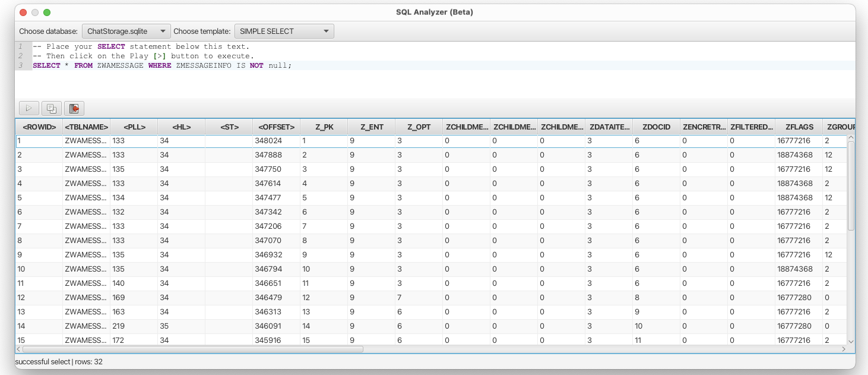The image size is (868, 375).
Task: Sort results by the ZFLAGS column header
Action: 800,127
